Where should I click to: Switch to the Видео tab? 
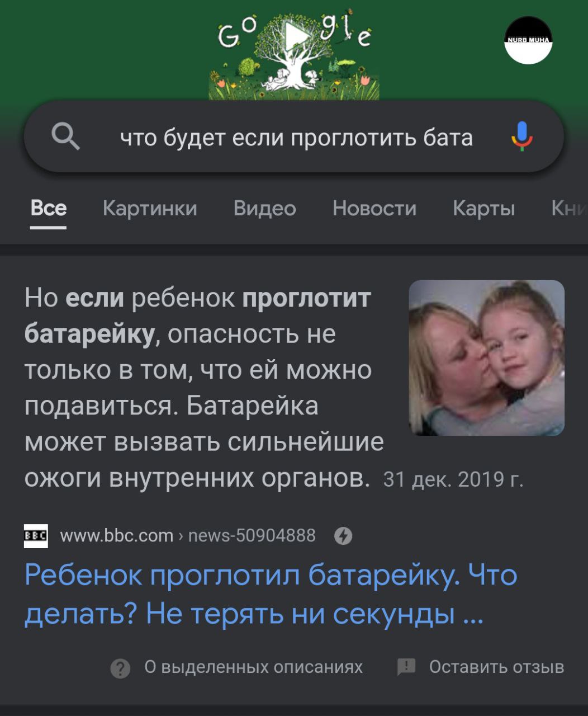point(264,209)
